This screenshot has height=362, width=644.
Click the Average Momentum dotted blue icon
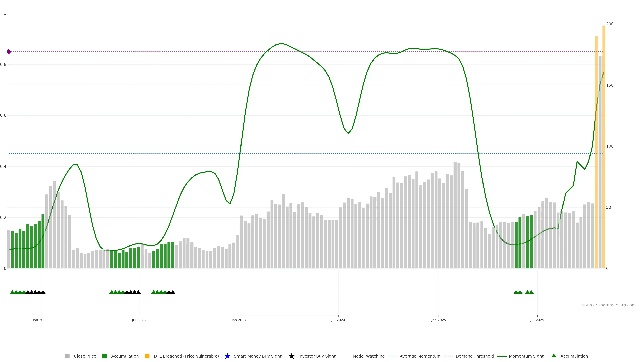click(x=392, y=356)
